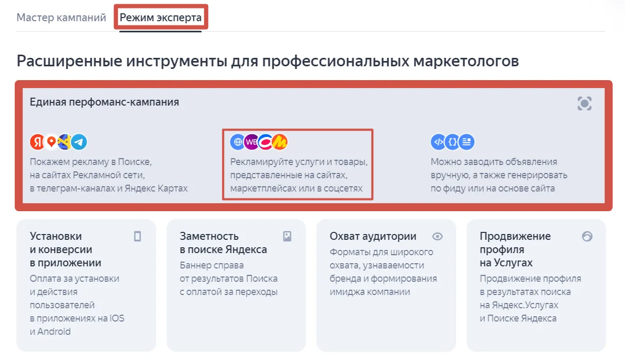
Task: Switch to the Мастер кампаний tab
Action: [62, 18]
